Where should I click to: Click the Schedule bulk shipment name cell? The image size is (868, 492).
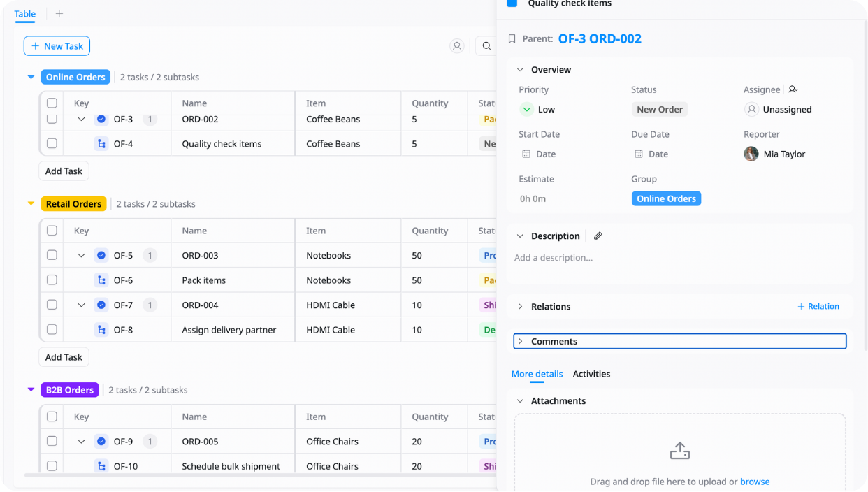coord(233,466)
